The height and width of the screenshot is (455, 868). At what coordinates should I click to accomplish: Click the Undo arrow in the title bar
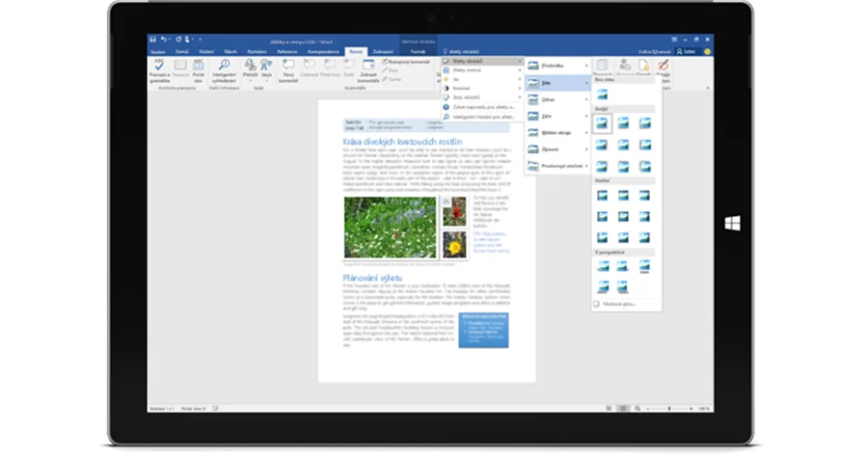pos(164,40)
